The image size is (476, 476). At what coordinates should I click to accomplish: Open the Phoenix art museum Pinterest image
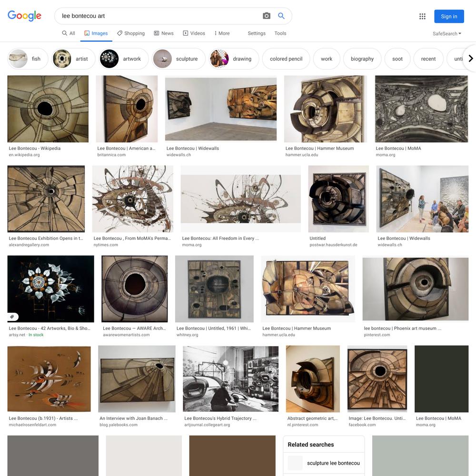tap(415, 289)
